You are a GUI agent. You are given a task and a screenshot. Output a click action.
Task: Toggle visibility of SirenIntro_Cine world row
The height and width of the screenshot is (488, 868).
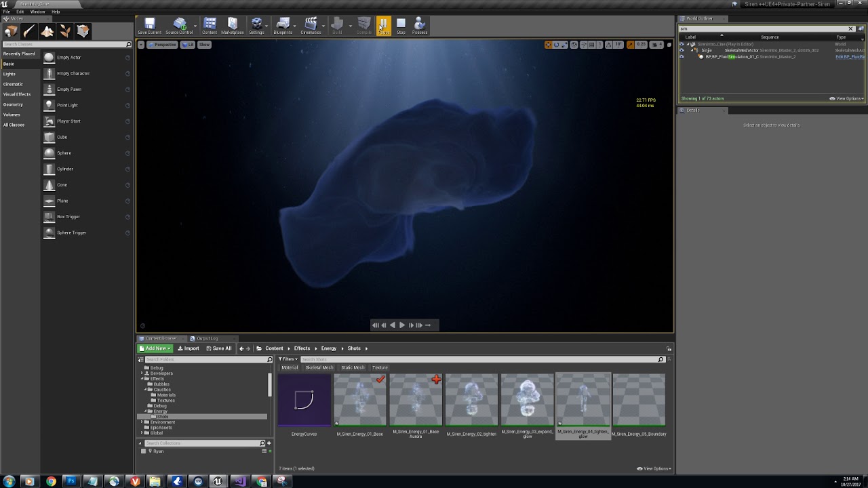682,44
